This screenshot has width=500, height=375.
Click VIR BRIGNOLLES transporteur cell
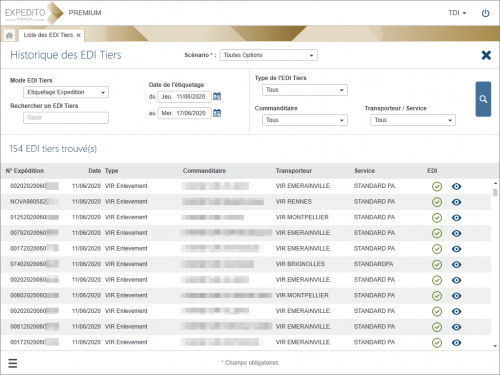pyautogui.click(x=300, y=264)
